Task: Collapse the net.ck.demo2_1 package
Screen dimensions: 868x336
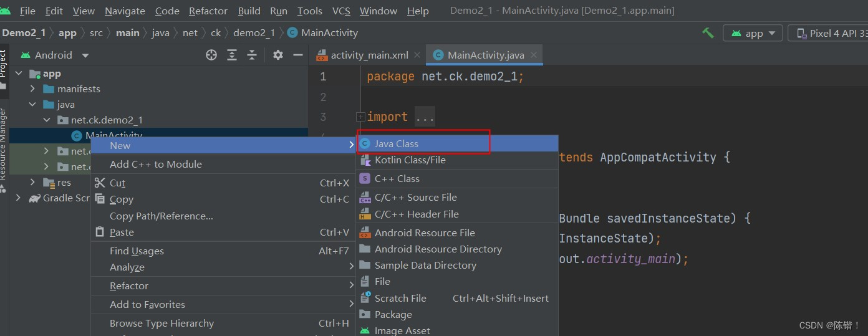Action: pos(47,120)
